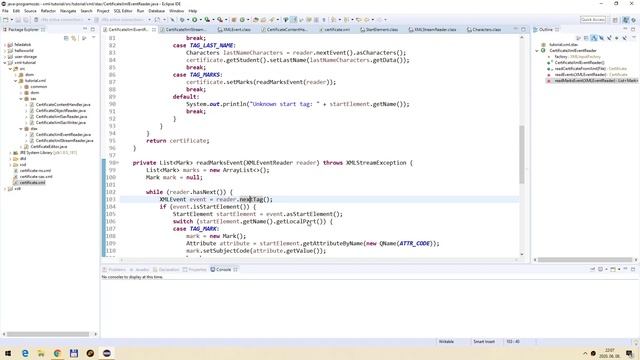
Task: Open the Debug dropdown arrow
Action: click(x=187, y=20)
